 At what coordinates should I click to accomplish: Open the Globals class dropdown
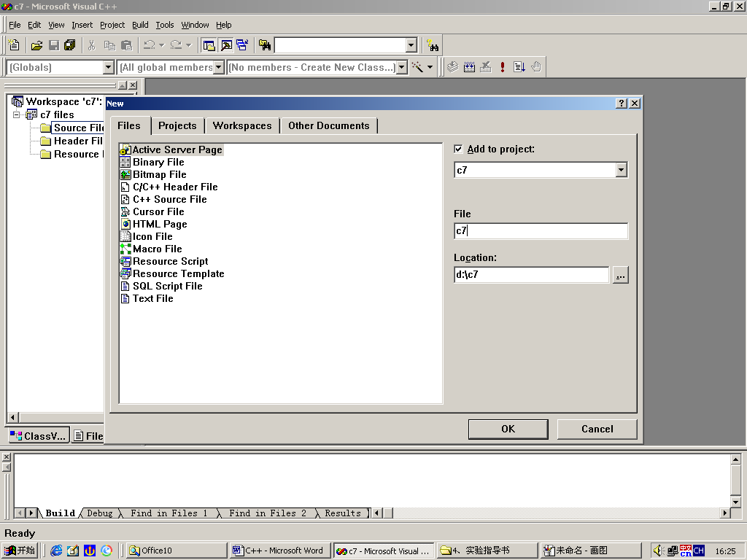tap(109, 67)
